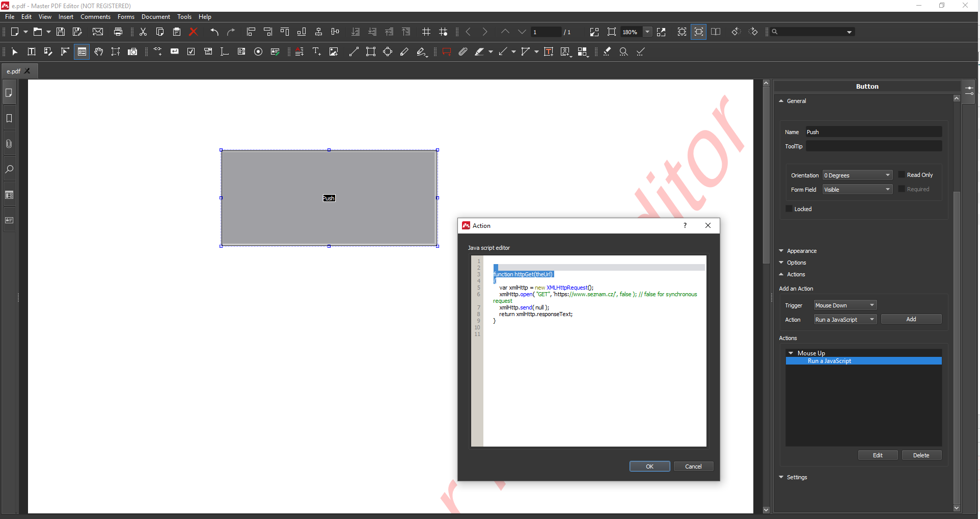The width and height of the screenshot is (980, 519).
Task: Click the Name field containing Push
Action: click(873, 132)
